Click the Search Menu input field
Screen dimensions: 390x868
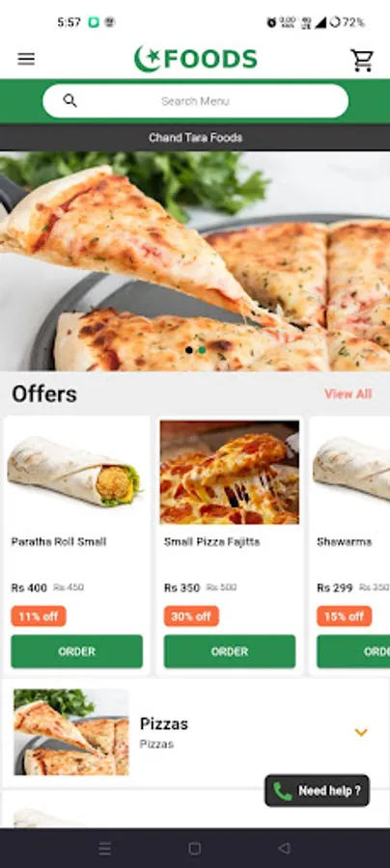tap(196, 100)
